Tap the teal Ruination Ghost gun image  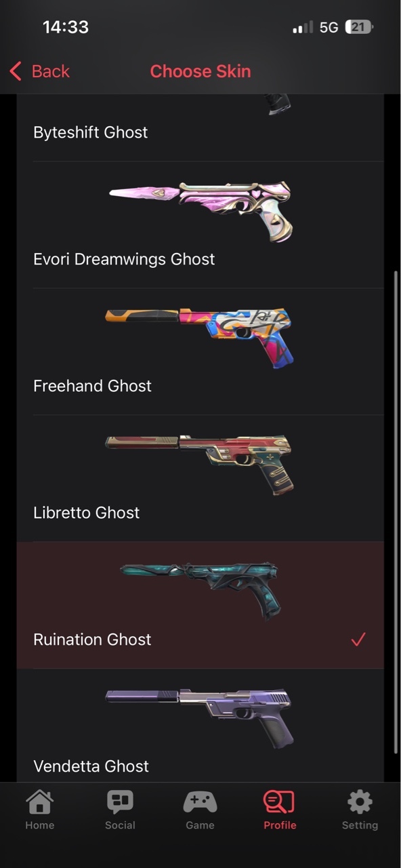click(x=200, y=589)
